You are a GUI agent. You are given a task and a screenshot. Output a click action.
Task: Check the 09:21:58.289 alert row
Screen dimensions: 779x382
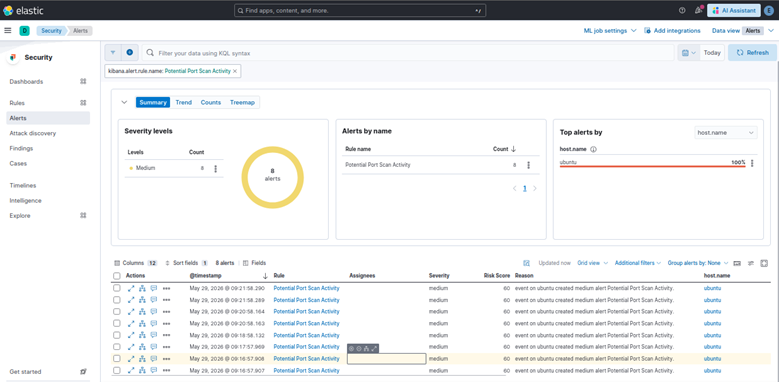[116, 300]
